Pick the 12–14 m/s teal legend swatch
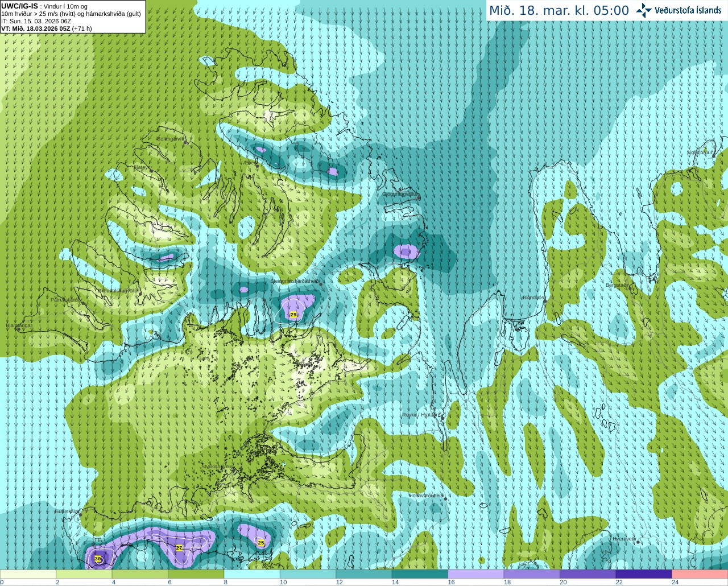 364,574
